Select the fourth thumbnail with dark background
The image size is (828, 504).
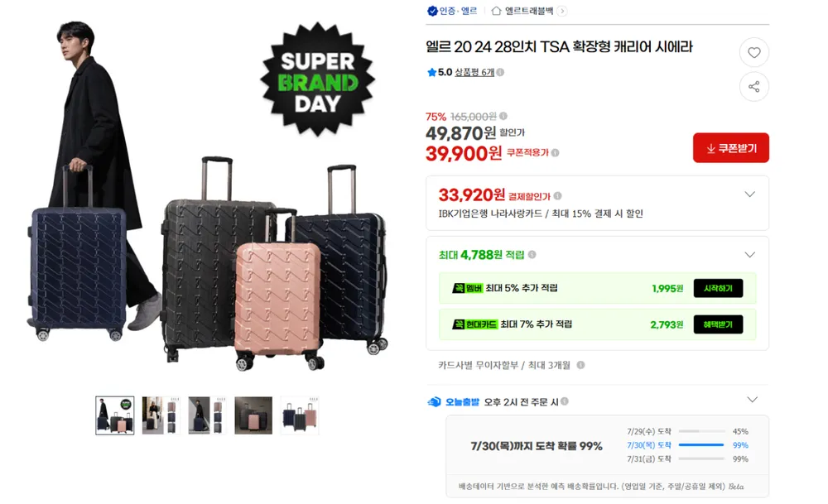click(x=253, y=415)
